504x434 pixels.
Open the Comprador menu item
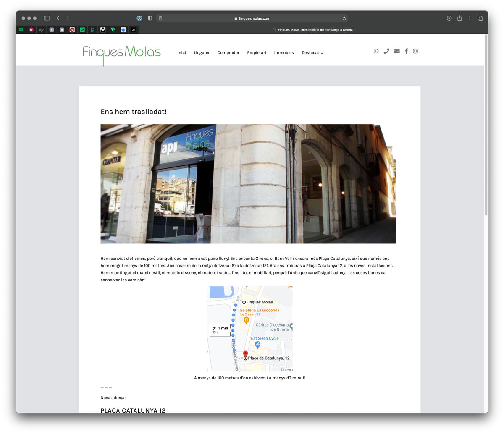point(228,53)
